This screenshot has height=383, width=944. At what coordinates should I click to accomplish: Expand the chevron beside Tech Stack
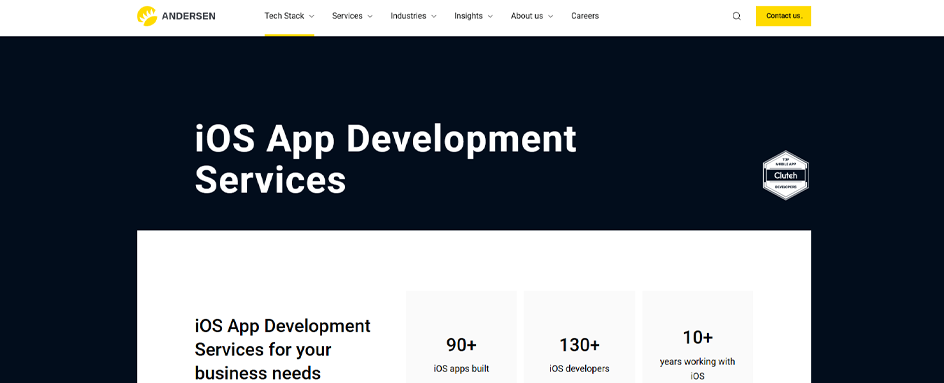311,17
